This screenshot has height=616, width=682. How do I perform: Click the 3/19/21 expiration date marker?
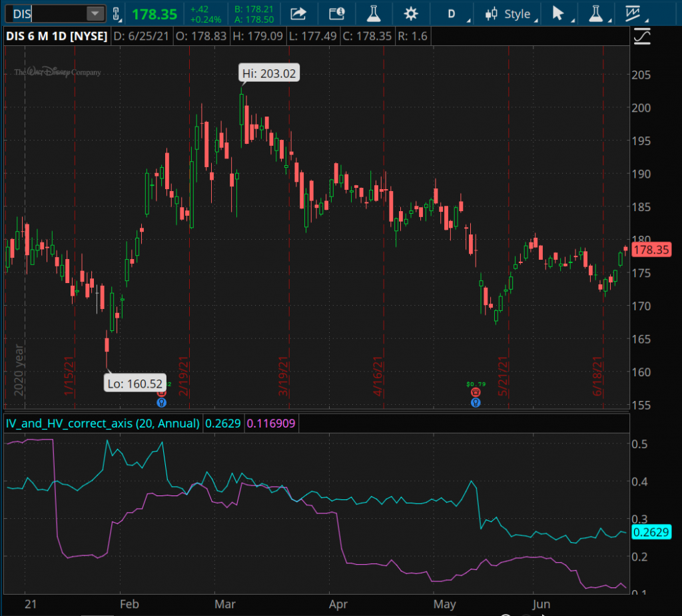(x=283, y=376)
